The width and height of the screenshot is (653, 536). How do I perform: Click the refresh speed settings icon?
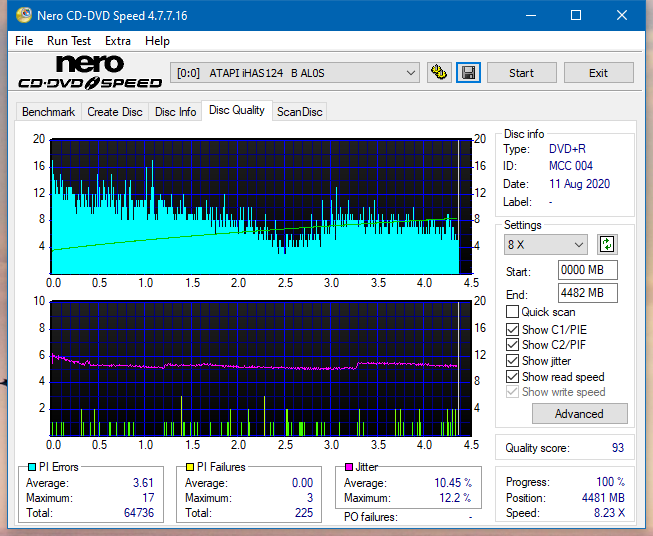[607, 244]
